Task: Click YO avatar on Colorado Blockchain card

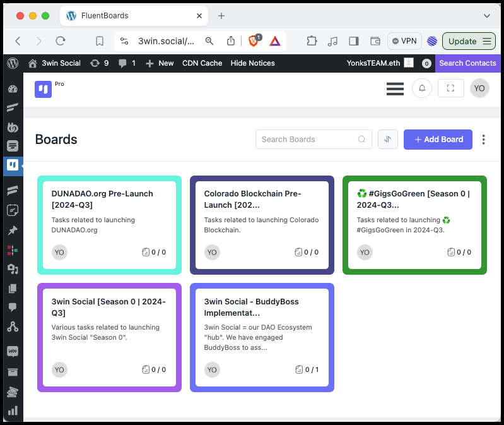Action: point(212,252)
